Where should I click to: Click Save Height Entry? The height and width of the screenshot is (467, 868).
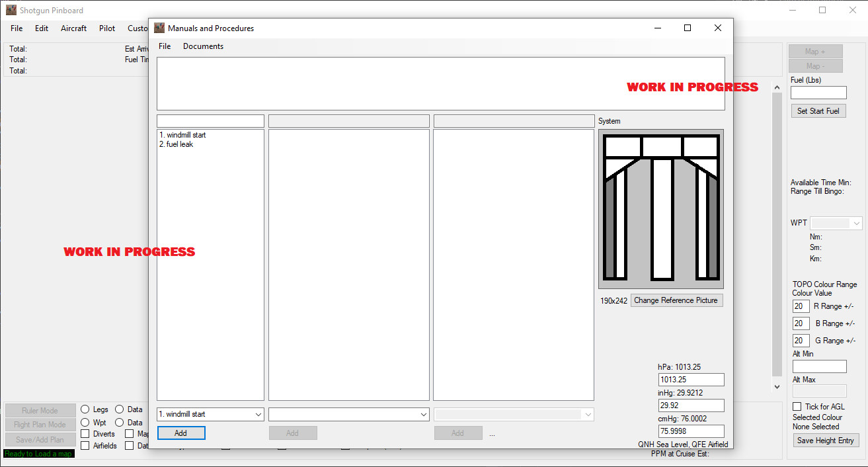[x=826, y=440]
